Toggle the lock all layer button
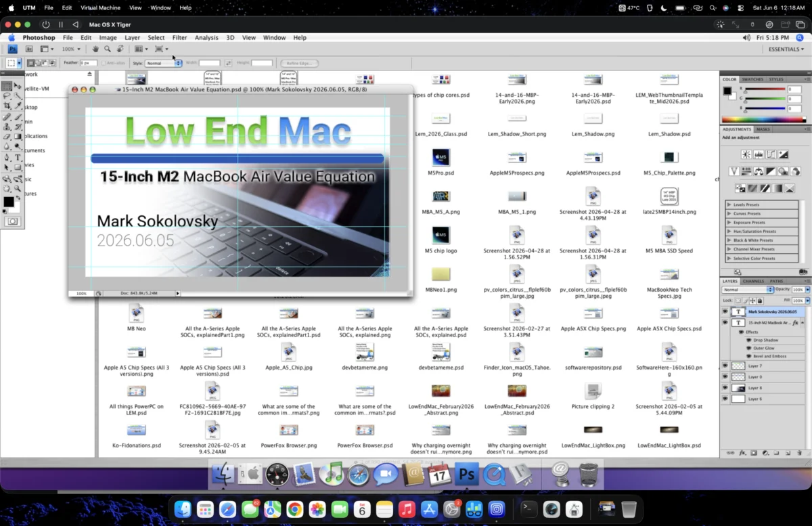This screenshot has width=812, height=526. [x=760, y=301]
